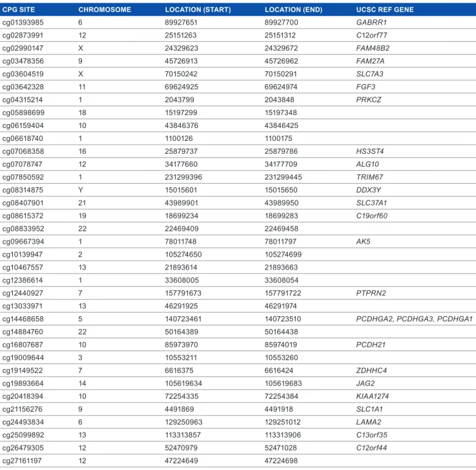The image size is (476, 470).
Task: Click end location 157791722
Action: point(283,294)
